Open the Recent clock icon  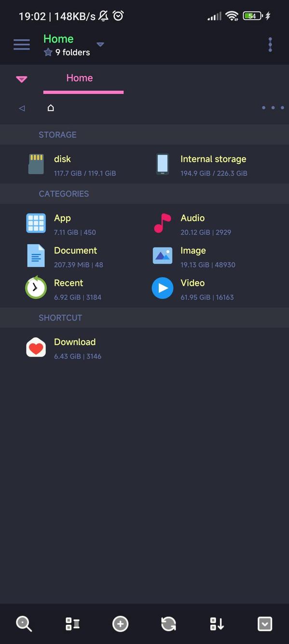(x=36, y=287)
